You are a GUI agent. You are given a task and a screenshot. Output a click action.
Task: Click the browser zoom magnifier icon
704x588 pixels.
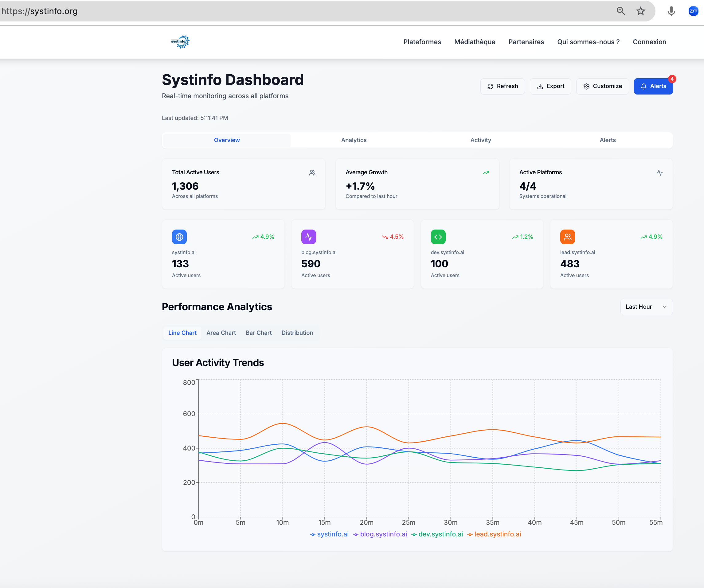pyautogui.click(x=620, y=11)
